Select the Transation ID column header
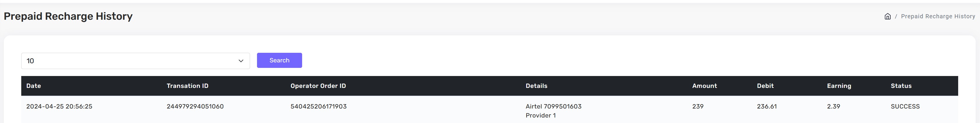 (x=187, y=86)
